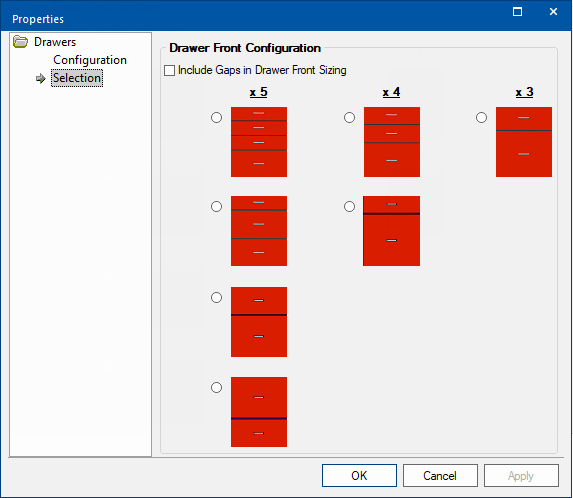Select the Drawers tree node
Viewport: 573px width, 498px height.
coord(55,42)
